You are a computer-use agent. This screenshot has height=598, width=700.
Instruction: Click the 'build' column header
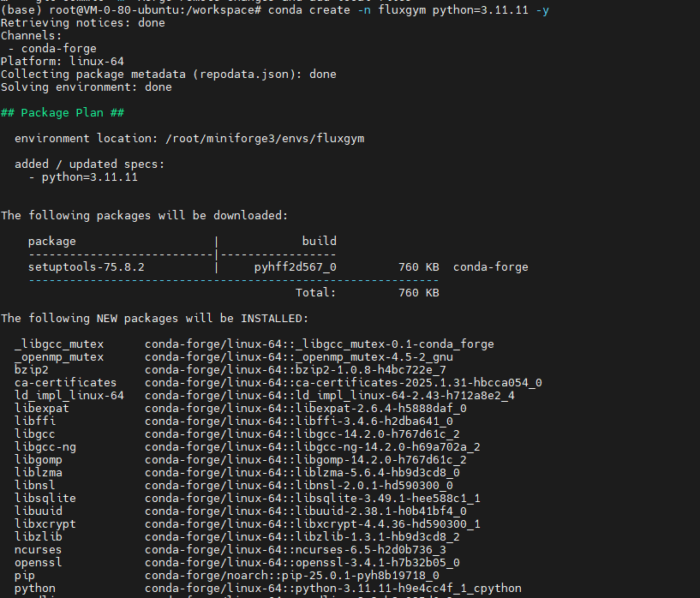320,241
